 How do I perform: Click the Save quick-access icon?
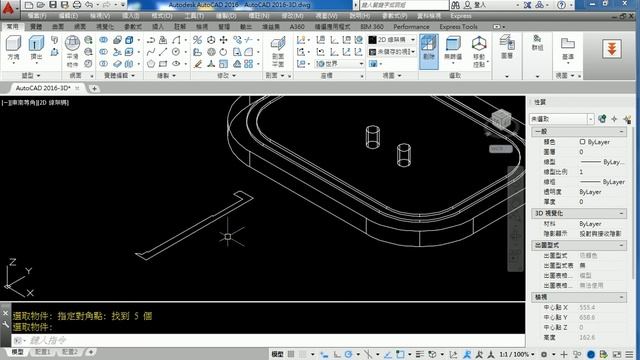[x=53, y=5]
